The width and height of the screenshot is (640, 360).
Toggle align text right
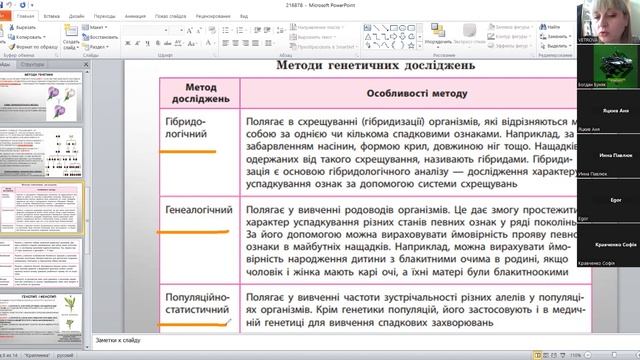pyautogui.click(x=245, y=43)
